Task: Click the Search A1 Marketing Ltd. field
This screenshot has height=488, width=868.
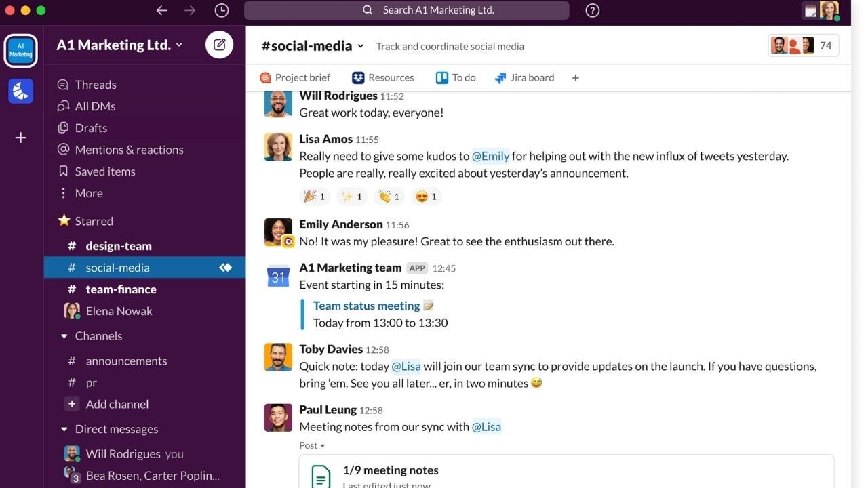Action: (x=407, y=10)
